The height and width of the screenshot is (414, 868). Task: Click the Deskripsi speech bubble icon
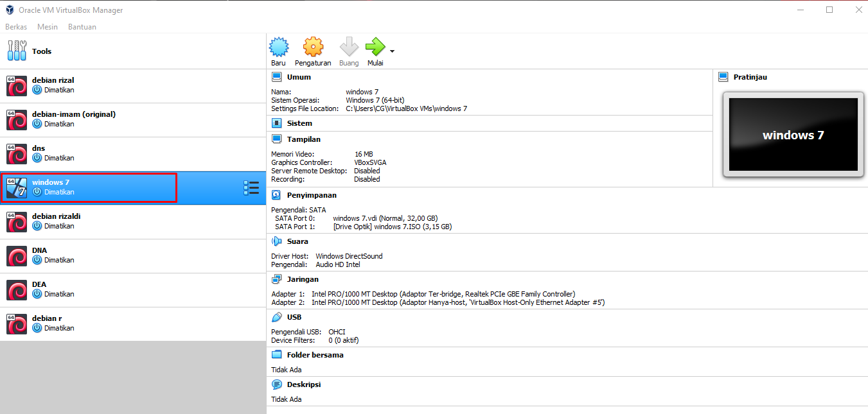point(276,384)
